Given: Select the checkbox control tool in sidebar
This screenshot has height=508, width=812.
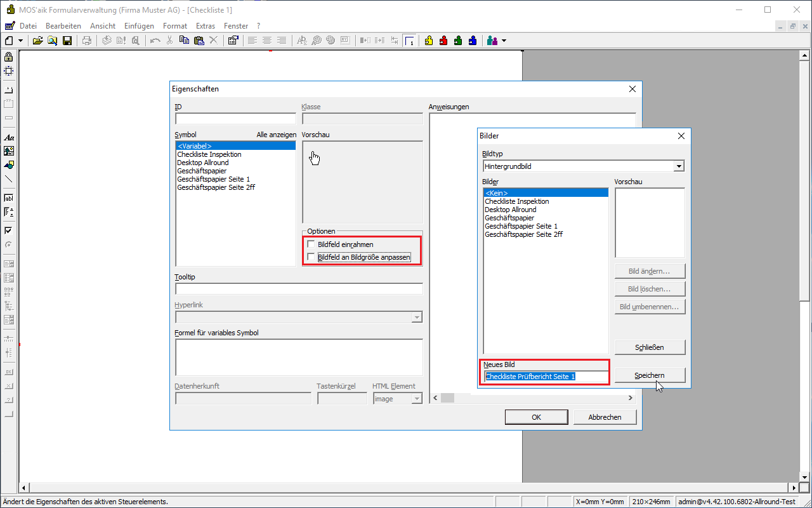Looking at the screenshot, I should pyautogui.click(x=9, y=231).
